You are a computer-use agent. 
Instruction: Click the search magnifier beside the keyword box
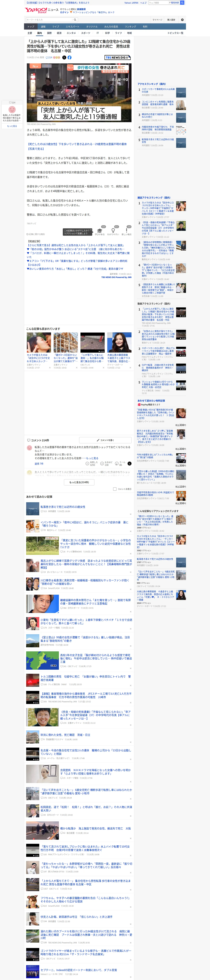click(75, 20)
